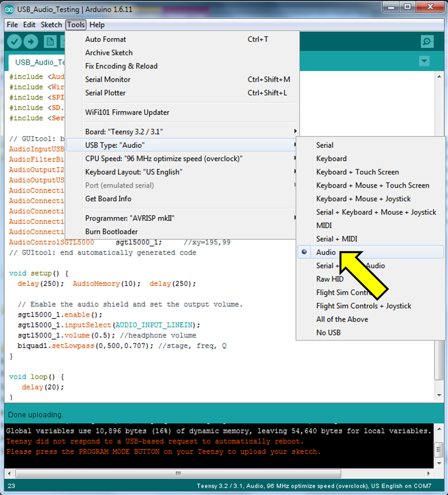Run Auto Format

pos(182,40)
